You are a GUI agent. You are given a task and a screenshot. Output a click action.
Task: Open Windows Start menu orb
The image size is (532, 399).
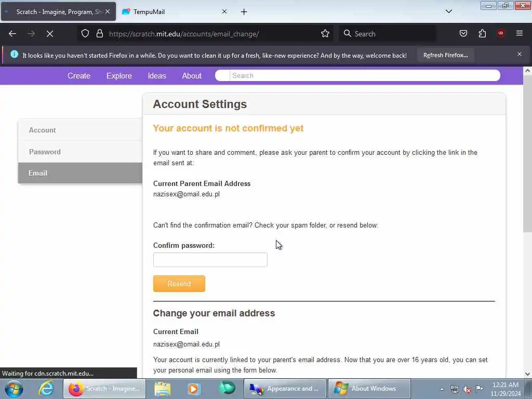pyautogui.click(x=14, y=389)
